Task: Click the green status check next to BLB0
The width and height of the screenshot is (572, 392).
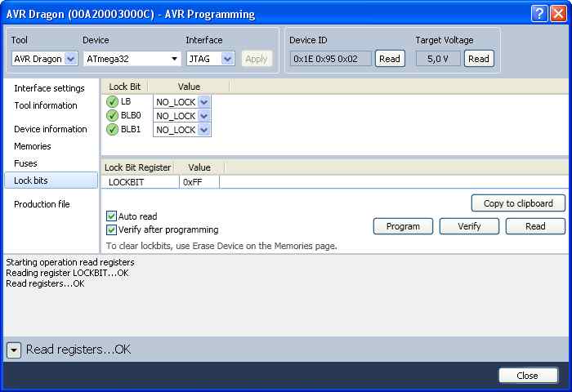Action: point(113,116)
